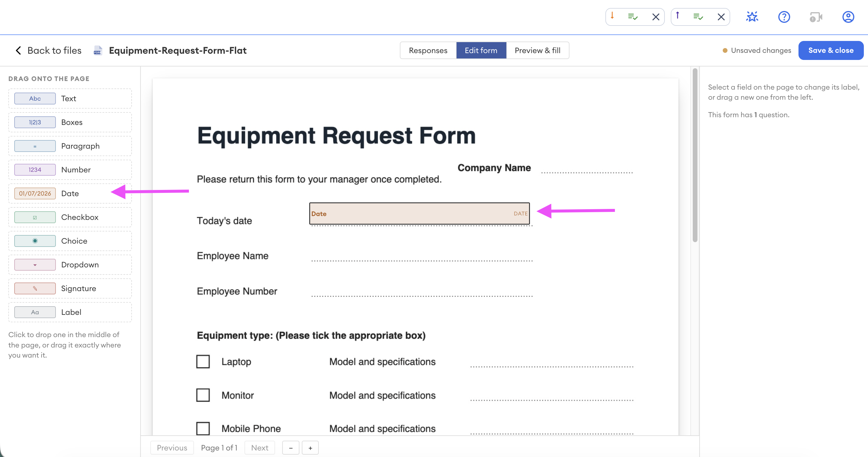Image resolution: width=868 pixels, height=457 pixels.
Task: Click the Unsaved changes status text
Action: tap(761, 50)
